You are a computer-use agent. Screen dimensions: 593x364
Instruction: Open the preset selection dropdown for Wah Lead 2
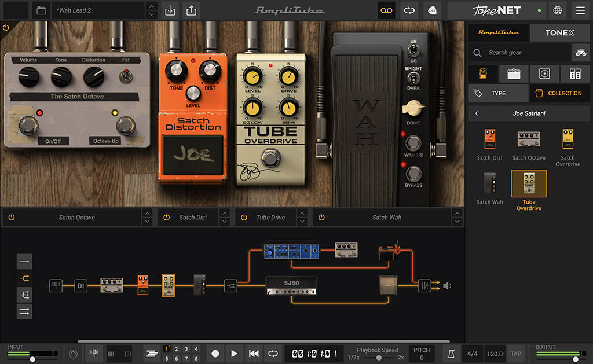[x=151, y=10]
